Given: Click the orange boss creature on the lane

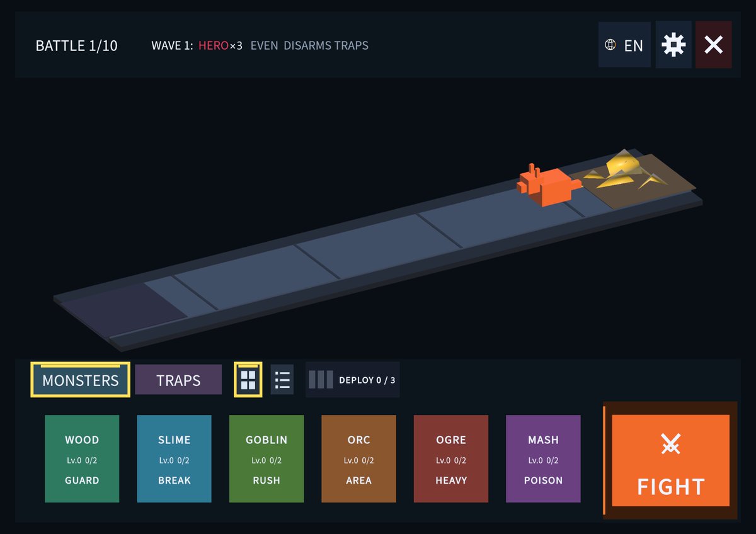Looking at the screenshot, I should click(x=548, y=185).
